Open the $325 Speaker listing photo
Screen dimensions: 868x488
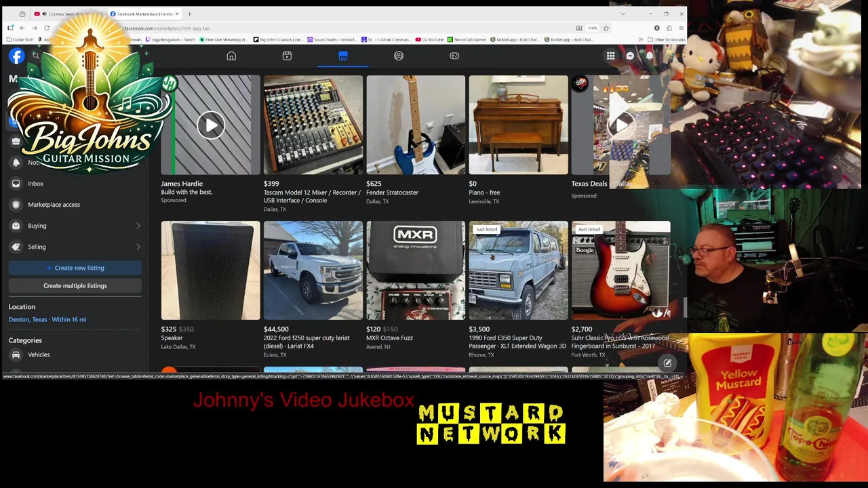click(x=210, y=270)
